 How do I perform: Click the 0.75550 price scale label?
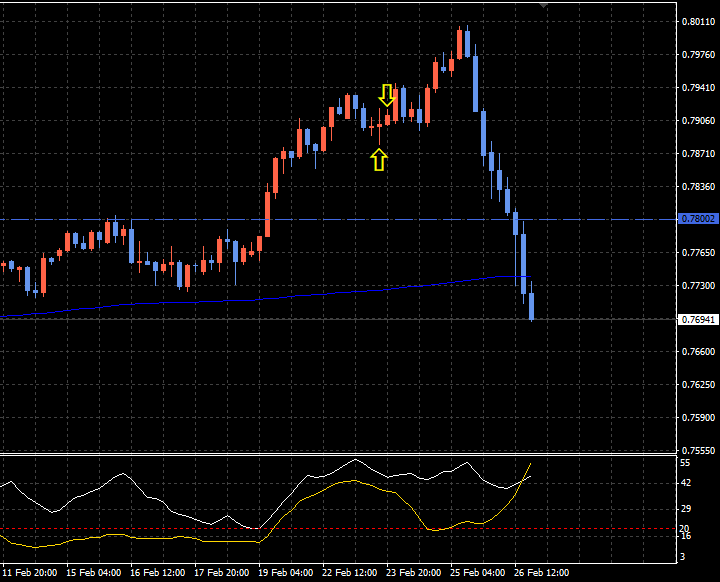click(x=698, y=451)
